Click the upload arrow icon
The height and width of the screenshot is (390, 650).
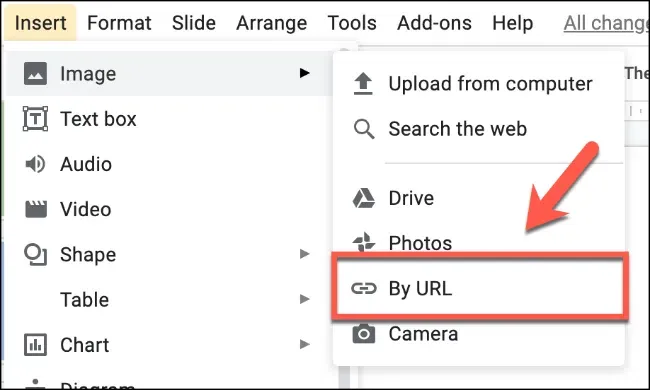pos(363,83)
